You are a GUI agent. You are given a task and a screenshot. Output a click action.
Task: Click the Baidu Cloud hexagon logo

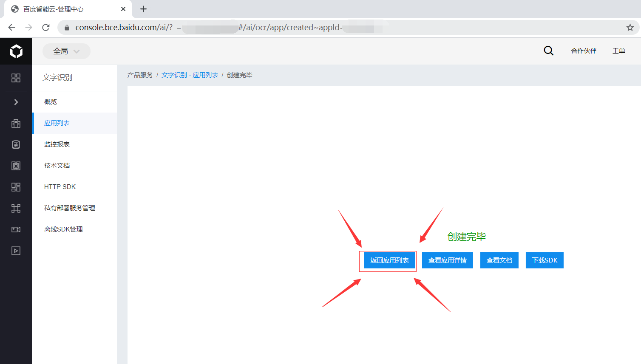point(16,51)
